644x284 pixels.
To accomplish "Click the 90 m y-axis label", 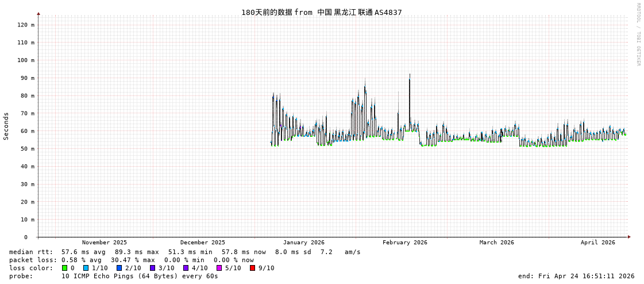I will click(28, 78).
